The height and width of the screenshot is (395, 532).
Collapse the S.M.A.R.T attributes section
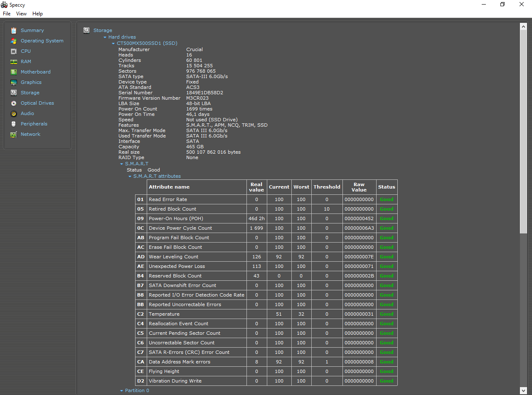[x=130, y=176]
